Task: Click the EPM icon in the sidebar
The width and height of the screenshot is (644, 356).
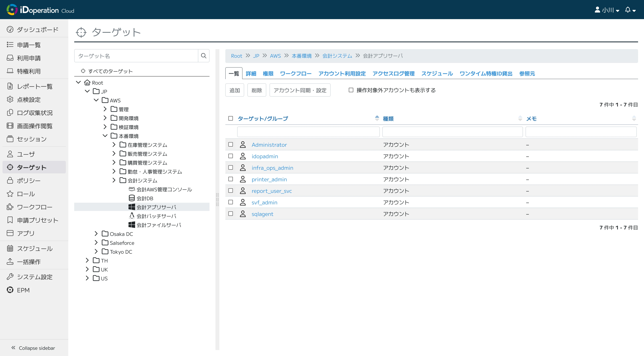Action: [x=10, y=290]
